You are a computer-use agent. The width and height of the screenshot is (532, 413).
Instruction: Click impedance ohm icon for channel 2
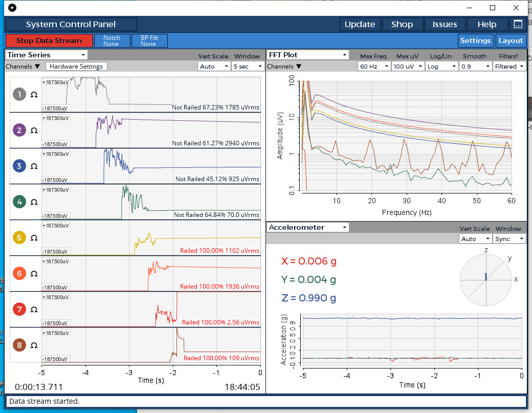point(34,131)
